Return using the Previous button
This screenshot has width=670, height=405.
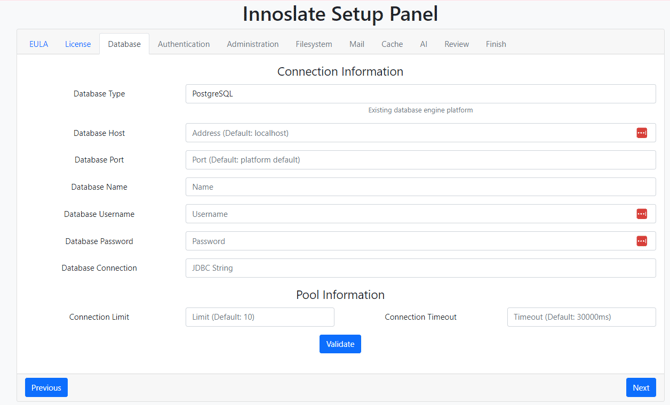(46, 387)
